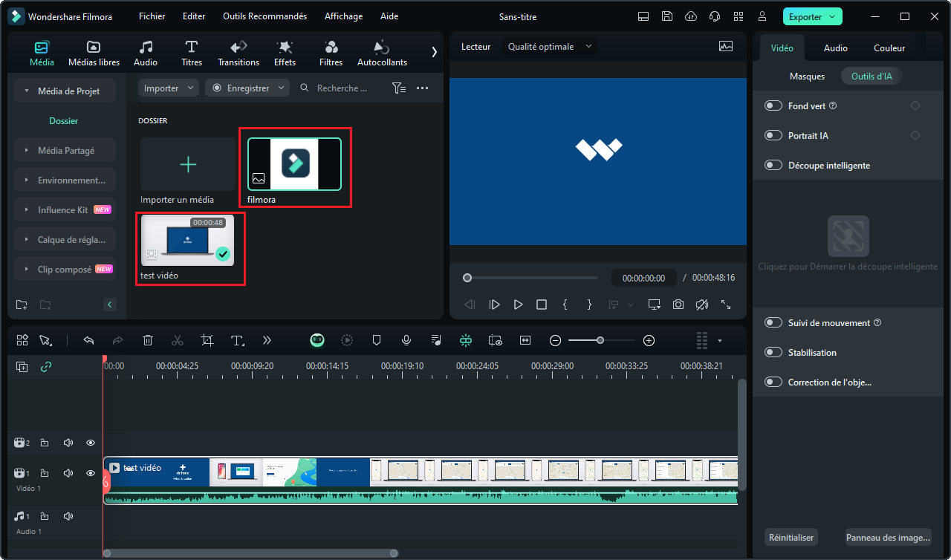951x560 pixels.
Task: Enable Suivi de mouvement switch
Action: [773, 323]
